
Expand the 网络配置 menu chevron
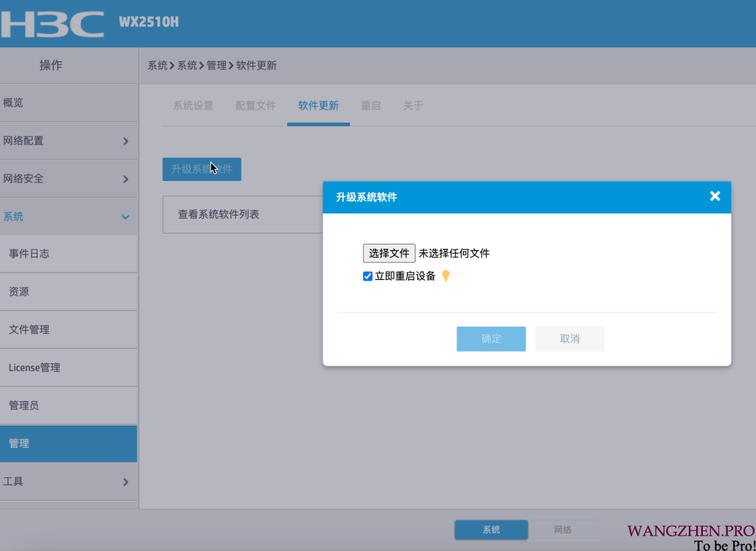[126, 141]
